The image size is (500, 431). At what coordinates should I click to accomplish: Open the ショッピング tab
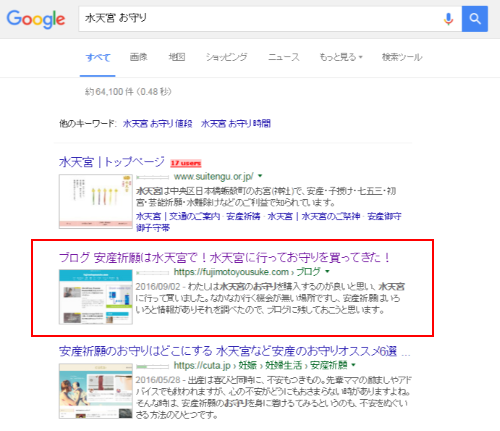226,57
